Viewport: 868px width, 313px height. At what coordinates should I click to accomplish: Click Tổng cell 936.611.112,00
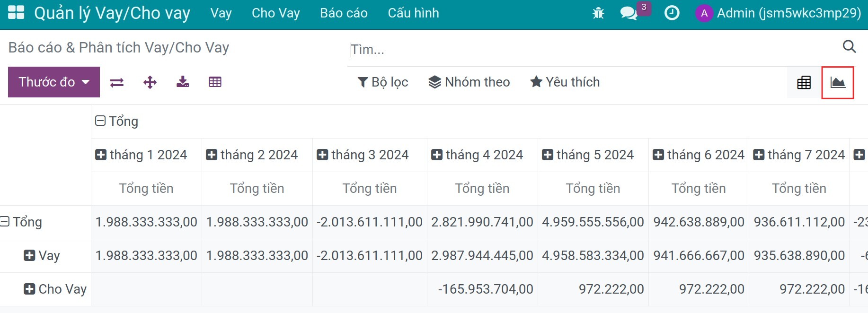click(799, 222)
